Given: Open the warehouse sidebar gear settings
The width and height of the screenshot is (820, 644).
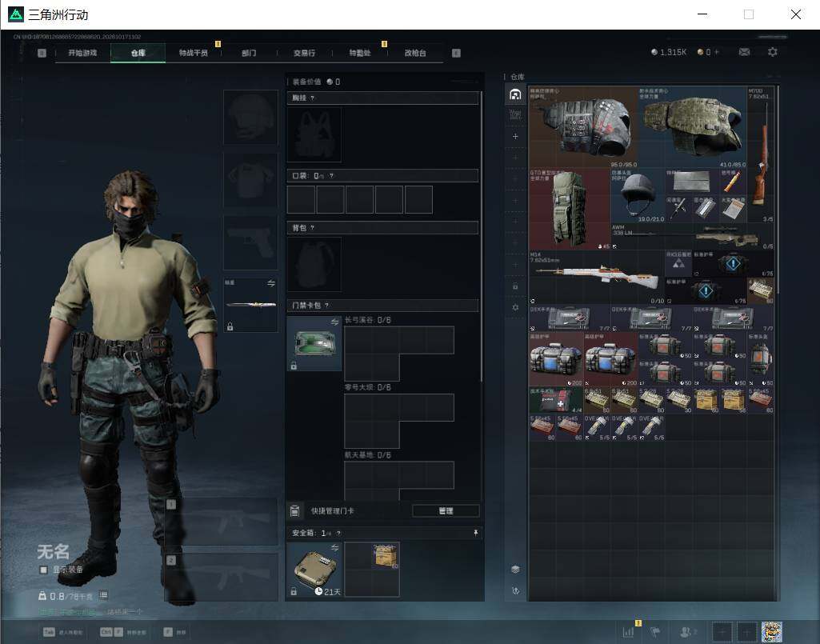Looking at the screenshot, I should click(515, 308).
